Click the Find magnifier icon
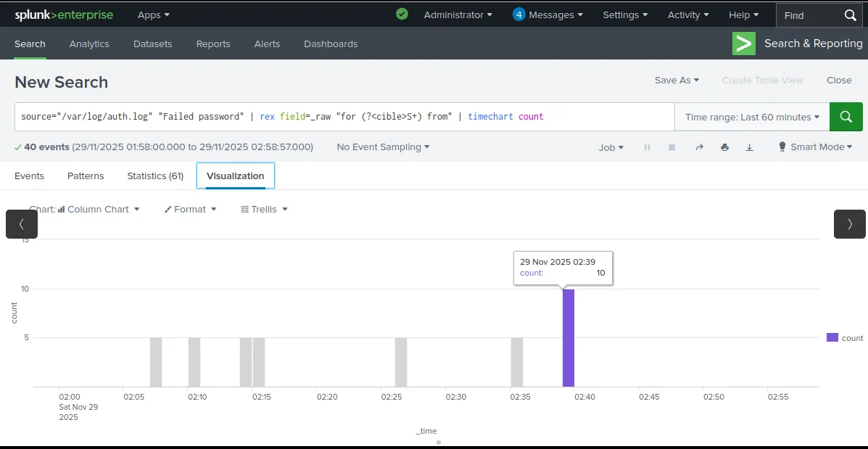Image resolution: width=868 pixels, height=449 pixels. 851,15
